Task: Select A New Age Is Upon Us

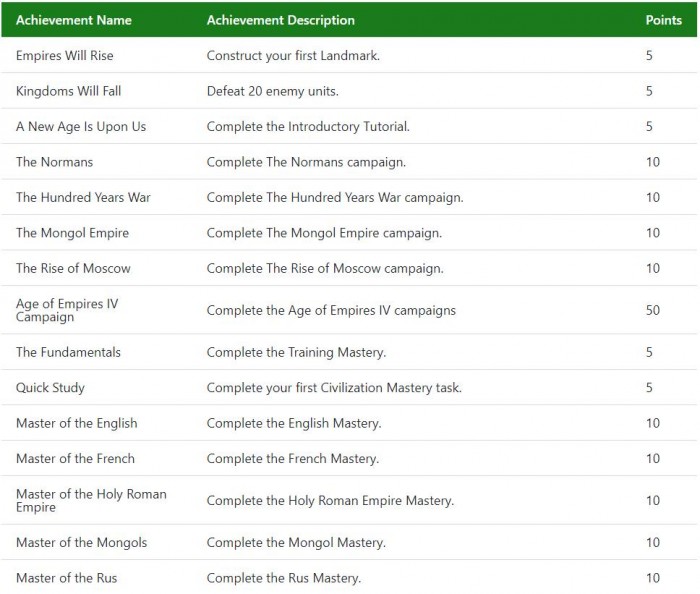Action: (81, 127)
